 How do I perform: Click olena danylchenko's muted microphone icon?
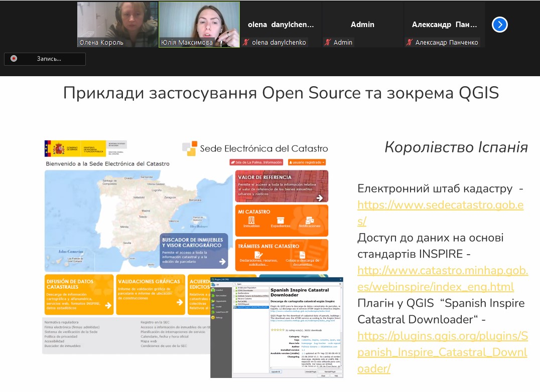[246, 43]
